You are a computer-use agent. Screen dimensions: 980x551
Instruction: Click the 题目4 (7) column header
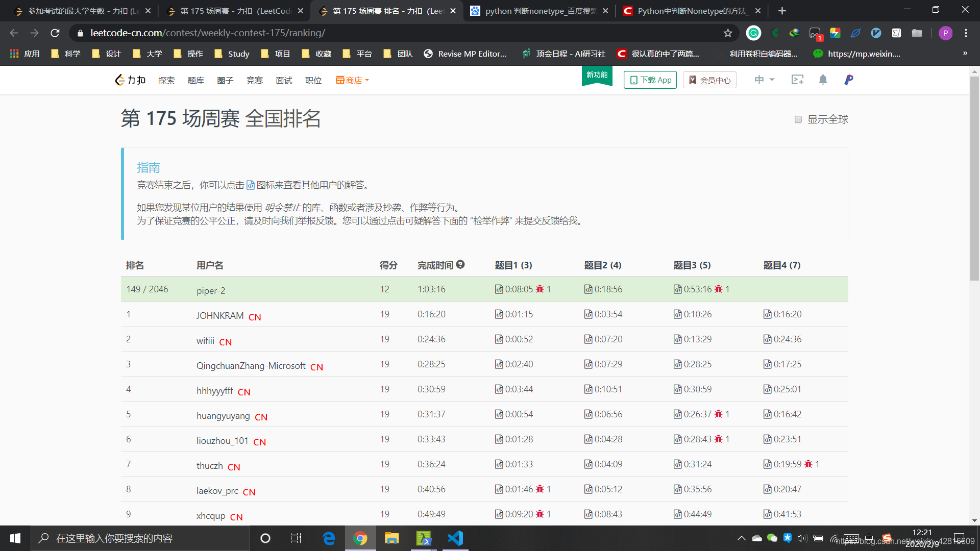781,265
